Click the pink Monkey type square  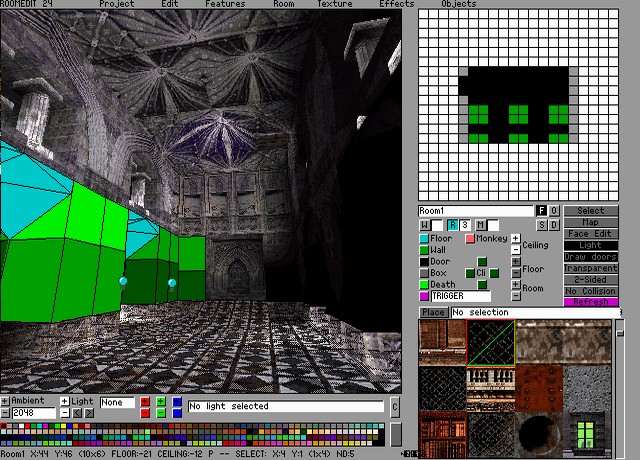click(x=470, y=239)
